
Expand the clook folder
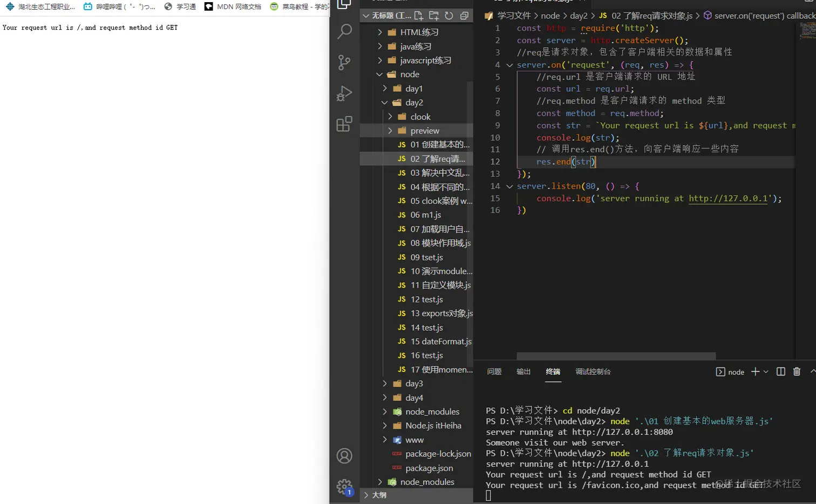click(390, 117)
